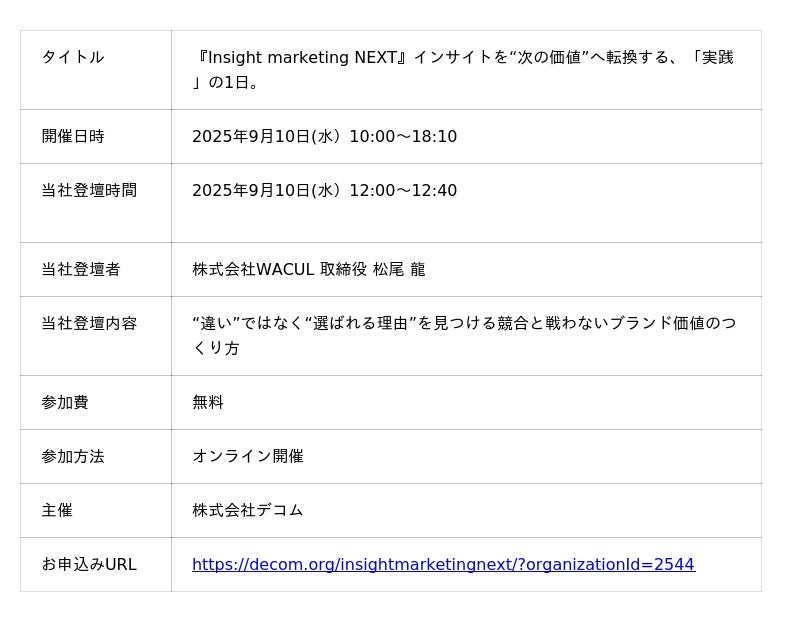Click the 当社登壇者 row label
Screen dimensions: 800x622
pos(81,270)
